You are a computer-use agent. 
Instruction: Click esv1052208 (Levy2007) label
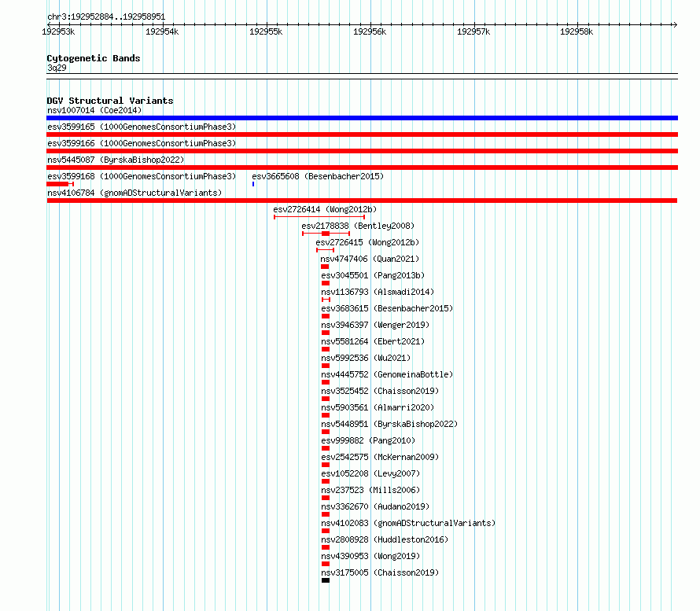click(x=370, y=473)
